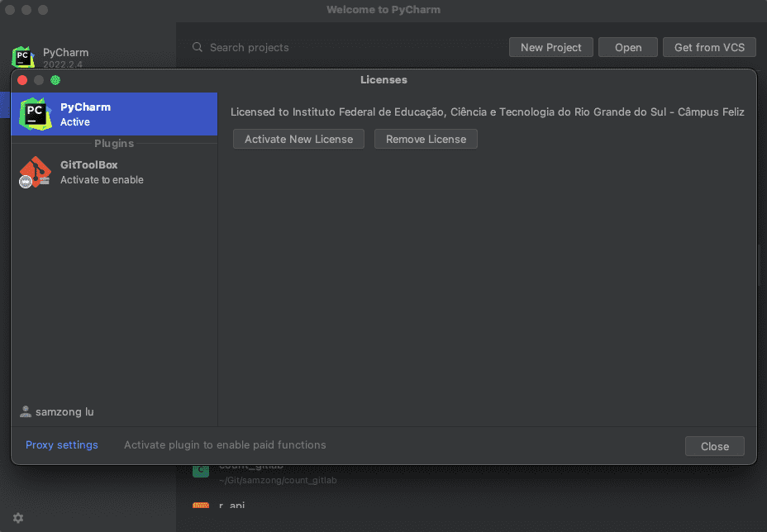Open the Proxy settings link
767x532 pixels.
[62, 444]
